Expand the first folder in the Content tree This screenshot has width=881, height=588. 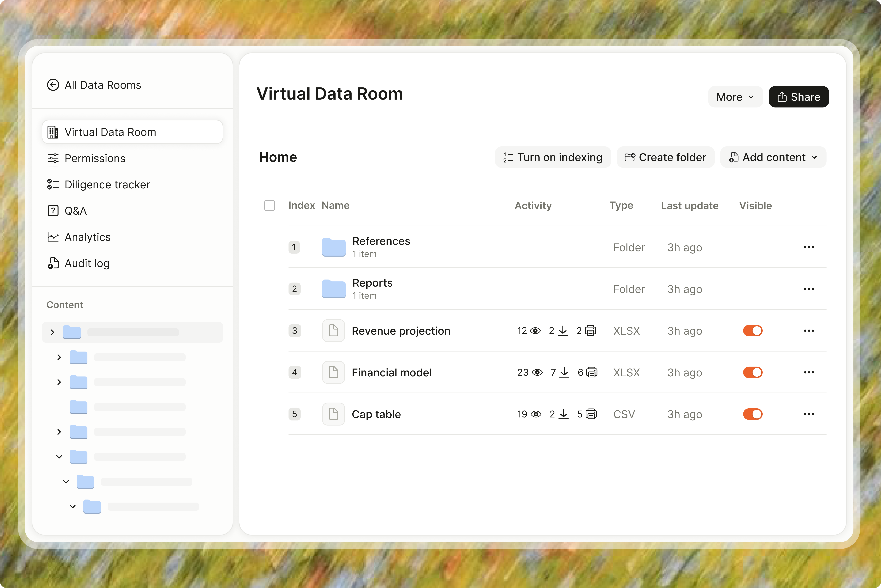point(52,332)
